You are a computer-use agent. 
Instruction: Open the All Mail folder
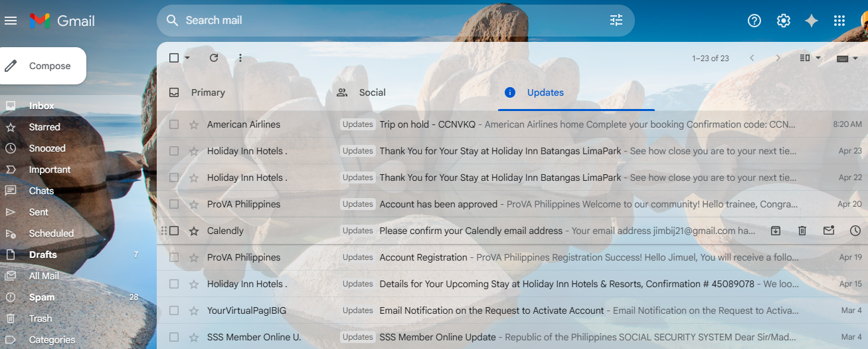44,276
